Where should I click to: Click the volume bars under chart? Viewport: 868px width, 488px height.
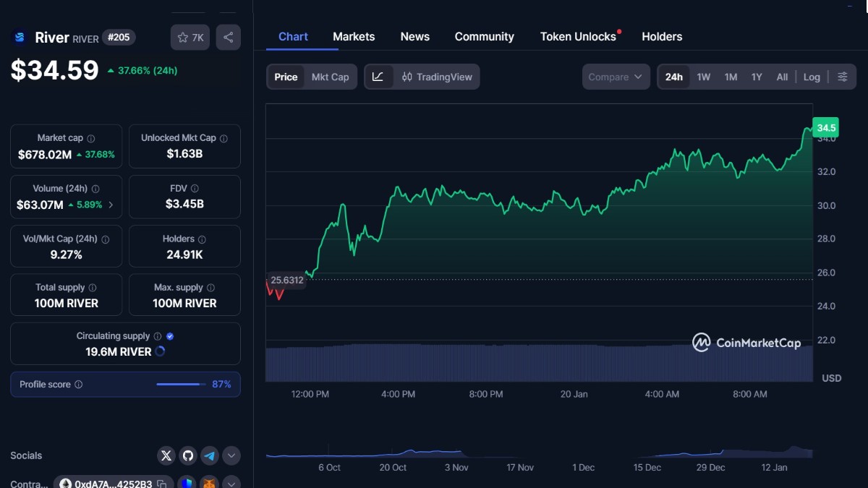[x=540, y=363]
